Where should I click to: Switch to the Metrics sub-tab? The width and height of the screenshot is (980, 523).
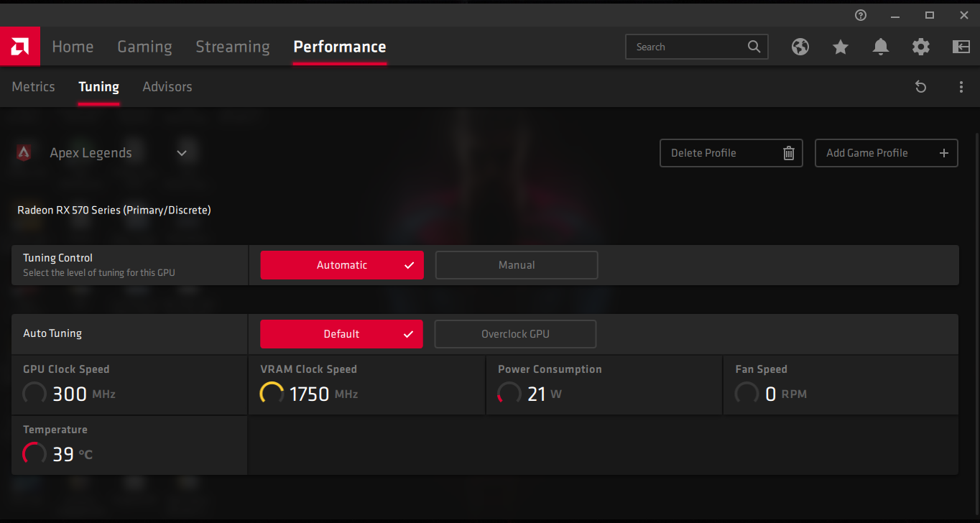coord(33,87)
